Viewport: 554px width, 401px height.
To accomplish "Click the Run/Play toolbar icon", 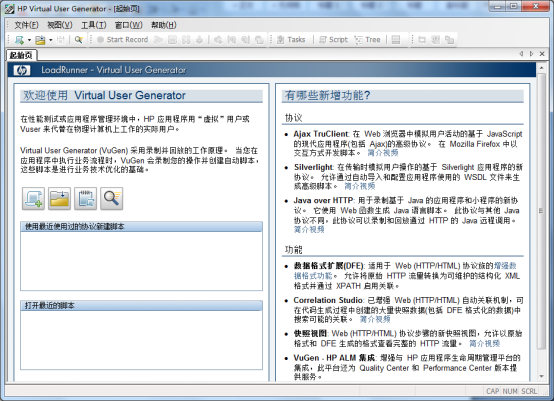I will [x=159, y=40].
